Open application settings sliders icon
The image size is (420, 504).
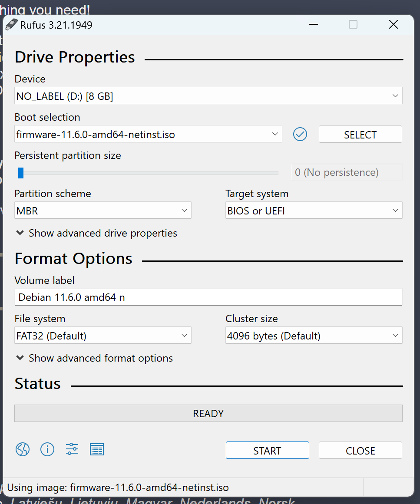(72, 449)
